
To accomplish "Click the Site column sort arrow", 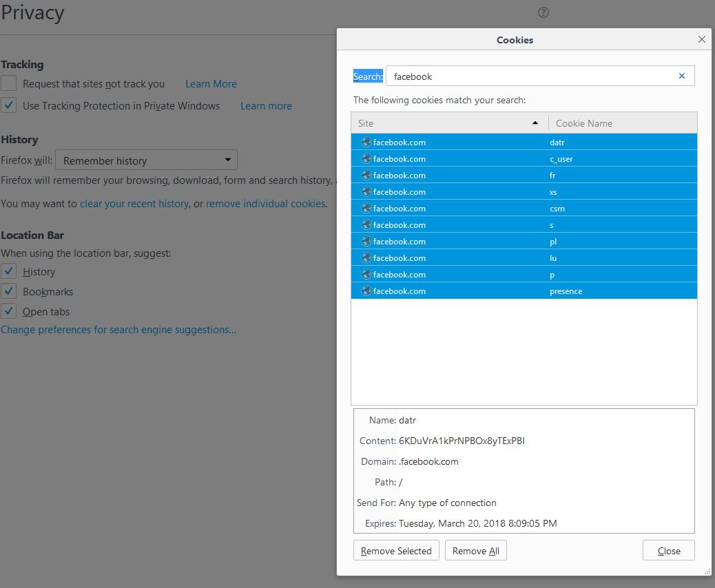I will pos(535,123).
